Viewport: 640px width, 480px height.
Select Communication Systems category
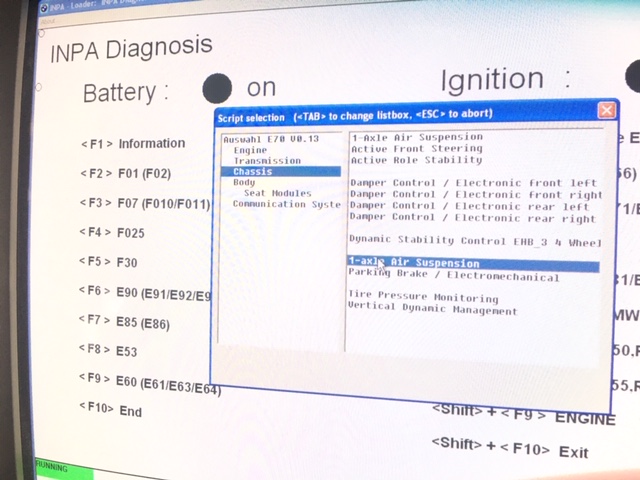point(287,204)
